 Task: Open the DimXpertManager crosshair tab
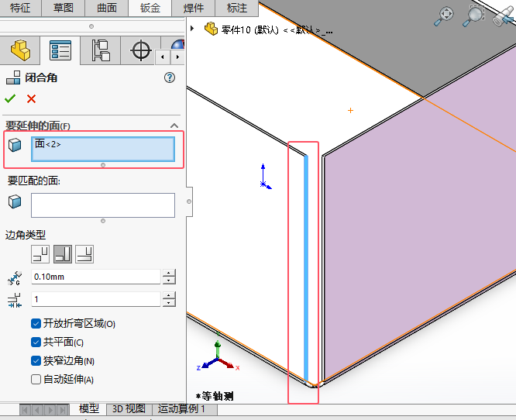coord(141,50)
